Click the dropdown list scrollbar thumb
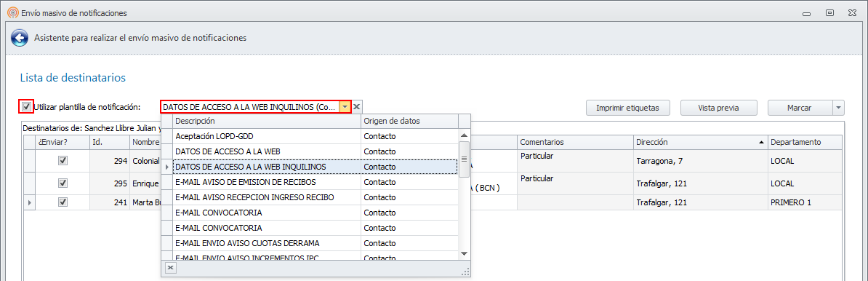 click(x=465, y=159)
